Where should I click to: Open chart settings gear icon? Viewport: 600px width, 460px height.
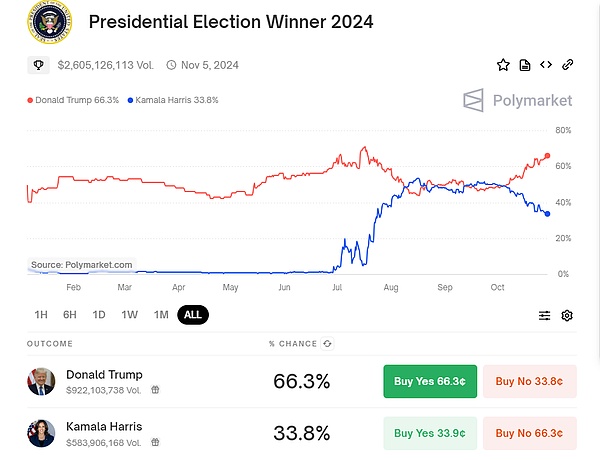point(567,315)
